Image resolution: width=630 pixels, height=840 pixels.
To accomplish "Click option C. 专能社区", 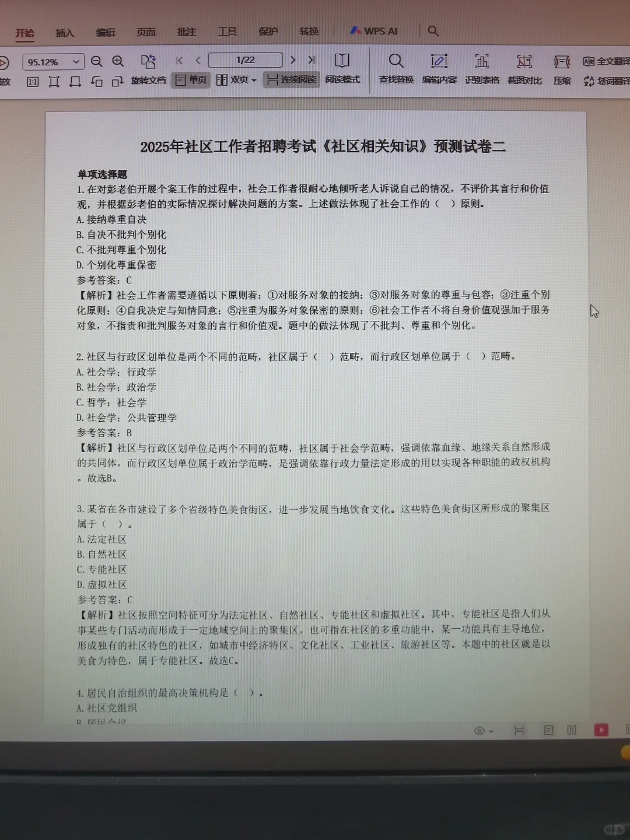I will click(x=101, y=570).
